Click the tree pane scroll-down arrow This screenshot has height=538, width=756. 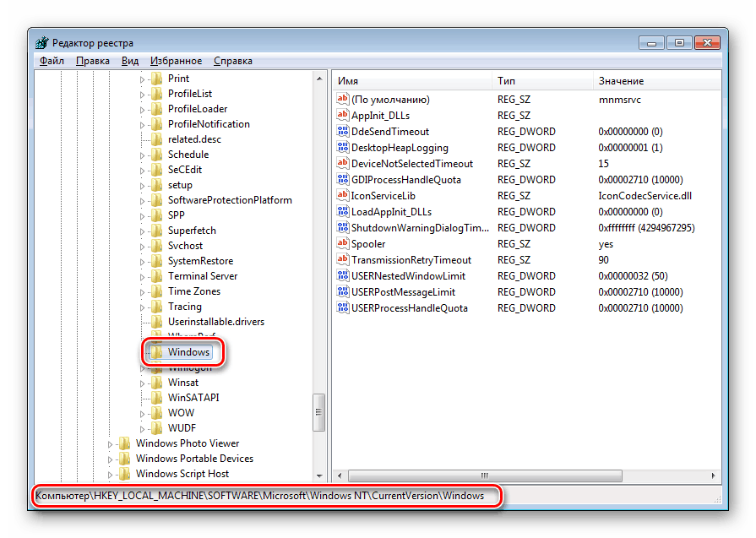(319, 476)
